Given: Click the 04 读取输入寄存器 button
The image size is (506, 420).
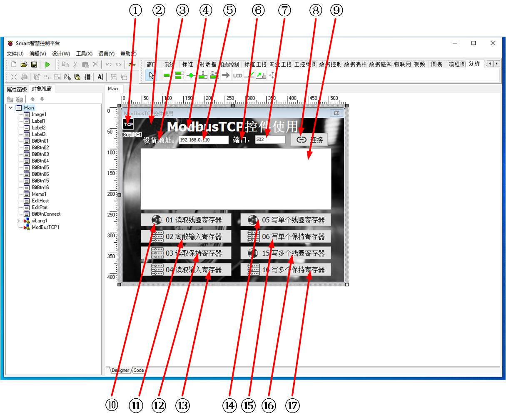Looking at the screenshot, I should [x=186, y=270].
